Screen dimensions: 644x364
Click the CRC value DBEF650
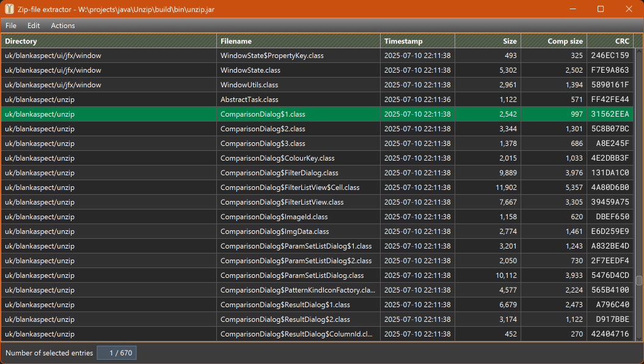(x=612, y=217)
